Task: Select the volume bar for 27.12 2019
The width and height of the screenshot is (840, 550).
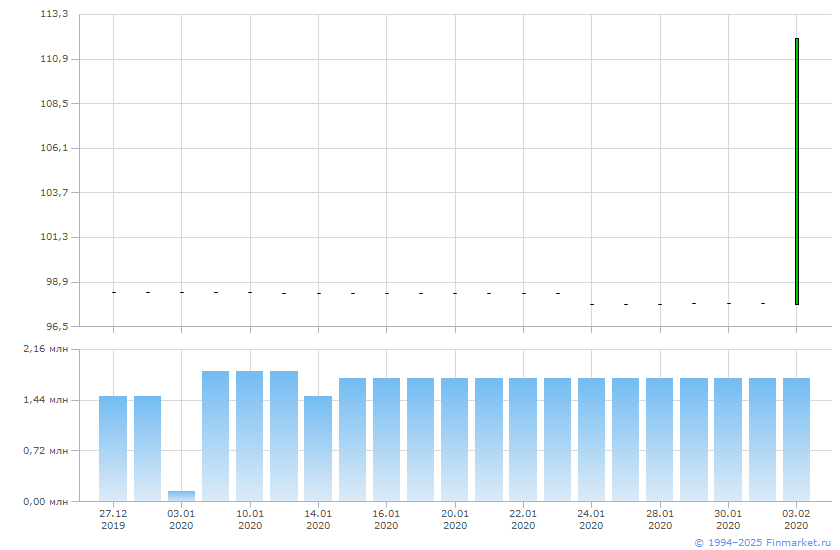Action: pos(113,449)
